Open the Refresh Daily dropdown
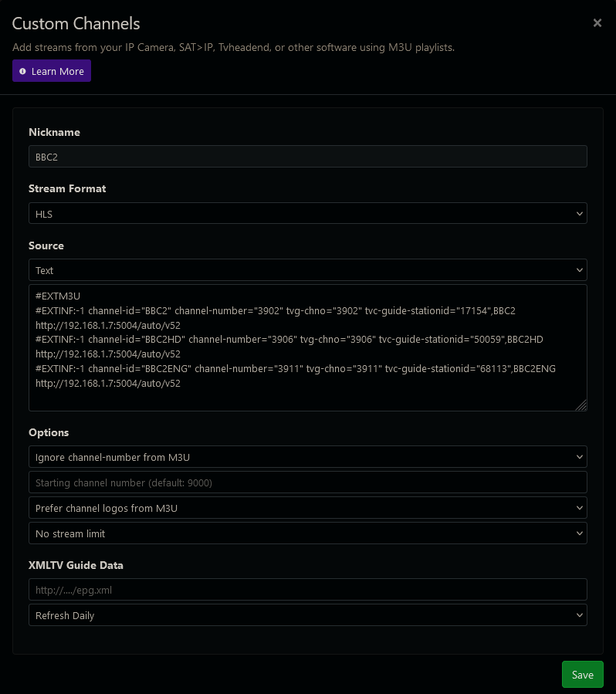Screen dimensions: 616x694 [x=309, y=614]
